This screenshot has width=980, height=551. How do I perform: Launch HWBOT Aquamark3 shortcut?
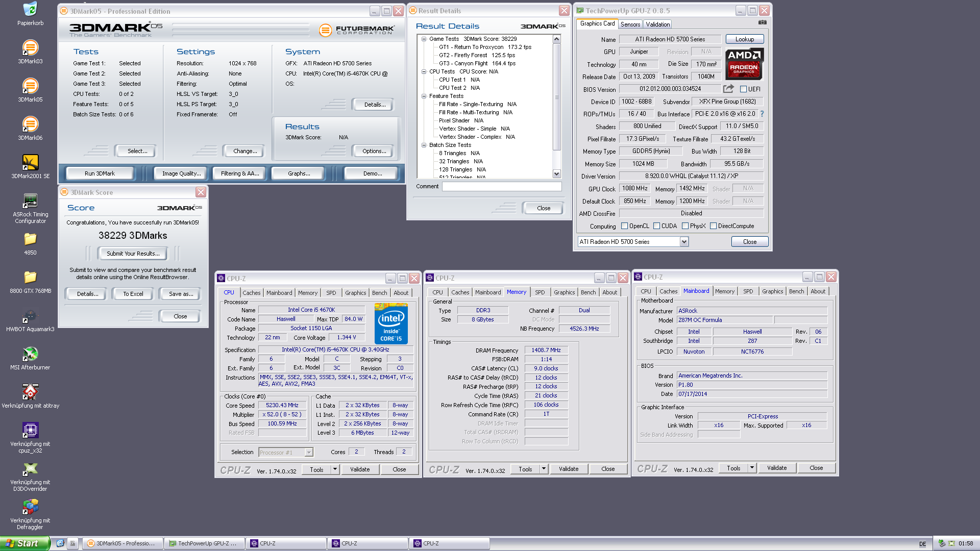(x=30, y=319)
